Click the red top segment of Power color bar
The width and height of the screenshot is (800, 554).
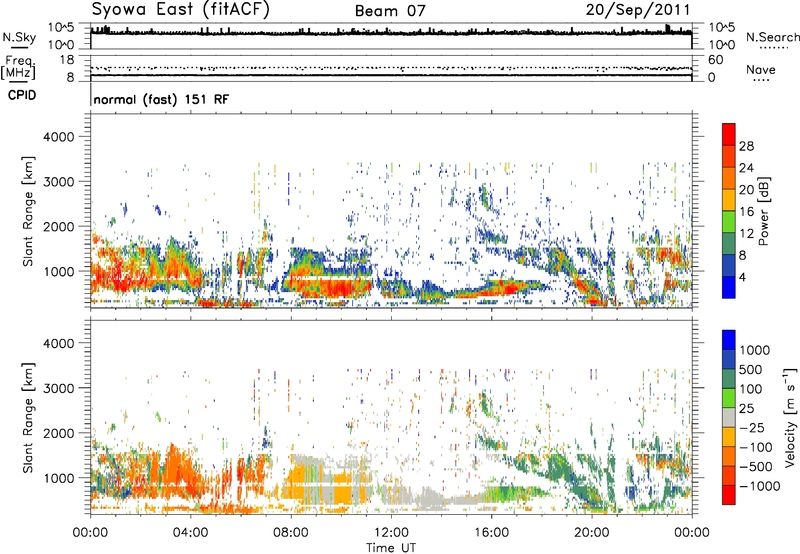[729, 134]
